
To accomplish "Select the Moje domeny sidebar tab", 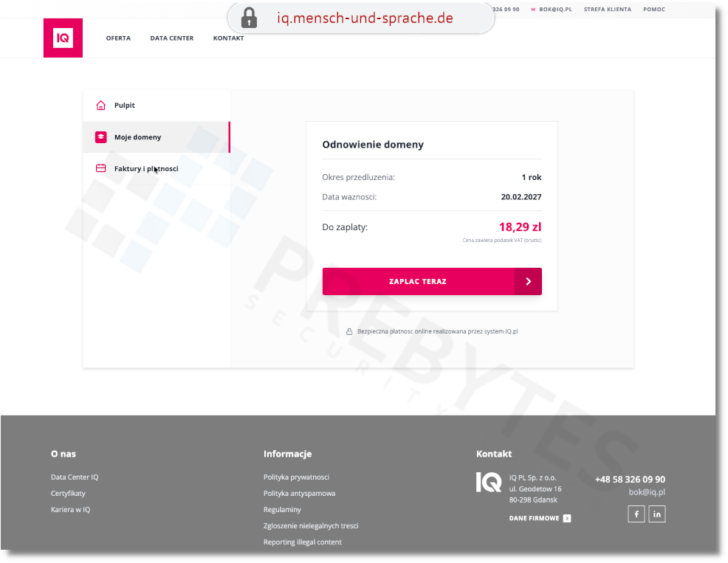I will coord(137,137).
